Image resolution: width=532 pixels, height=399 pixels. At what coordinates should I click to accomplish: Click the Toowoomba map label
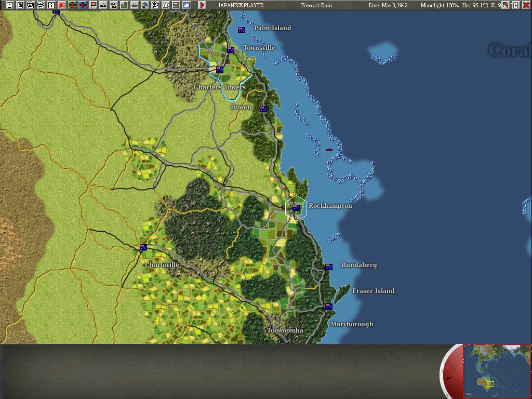coord(285,330)
